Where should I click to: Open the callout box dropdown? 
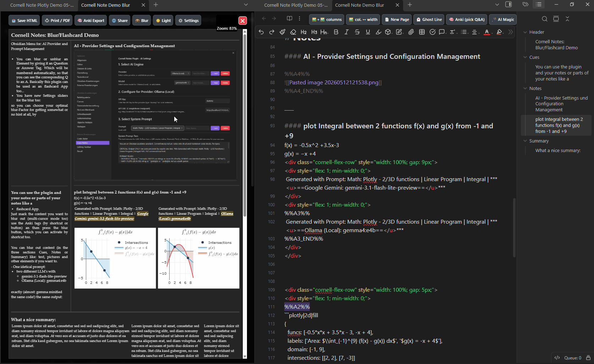click(389, 32)
